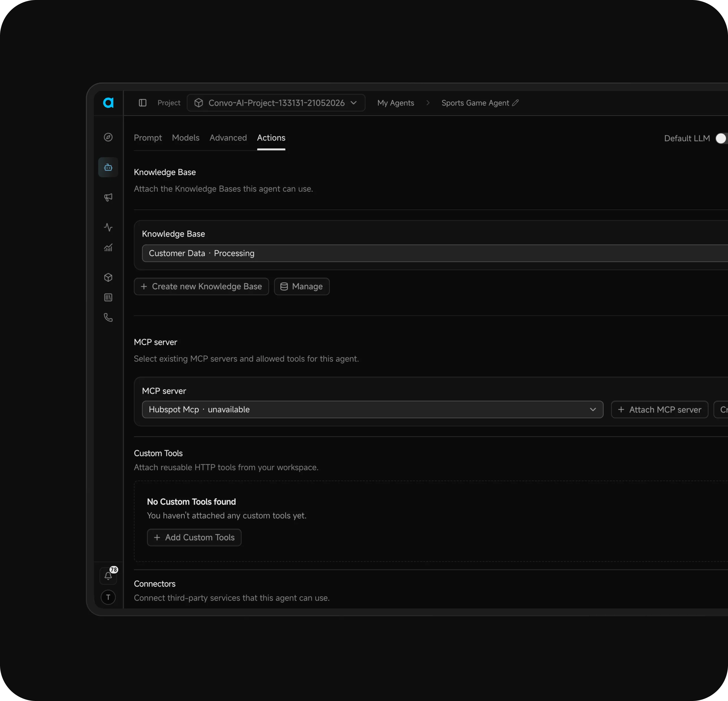Screen dimensions: 728x701
Task: Go to My Agents breadcrumb
Action: (396, 103)
